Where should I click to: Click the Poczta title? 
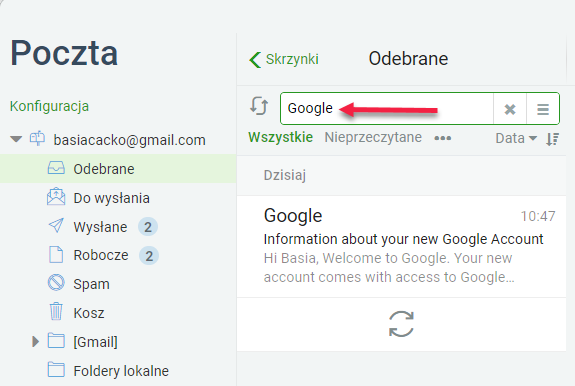pos(64,53)
